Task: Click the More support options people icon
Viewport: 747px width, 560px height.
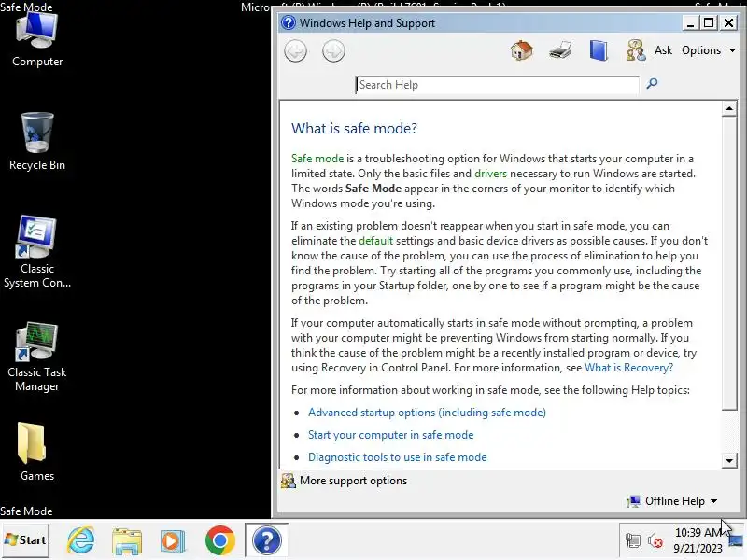Action: (x=288, y=481)
